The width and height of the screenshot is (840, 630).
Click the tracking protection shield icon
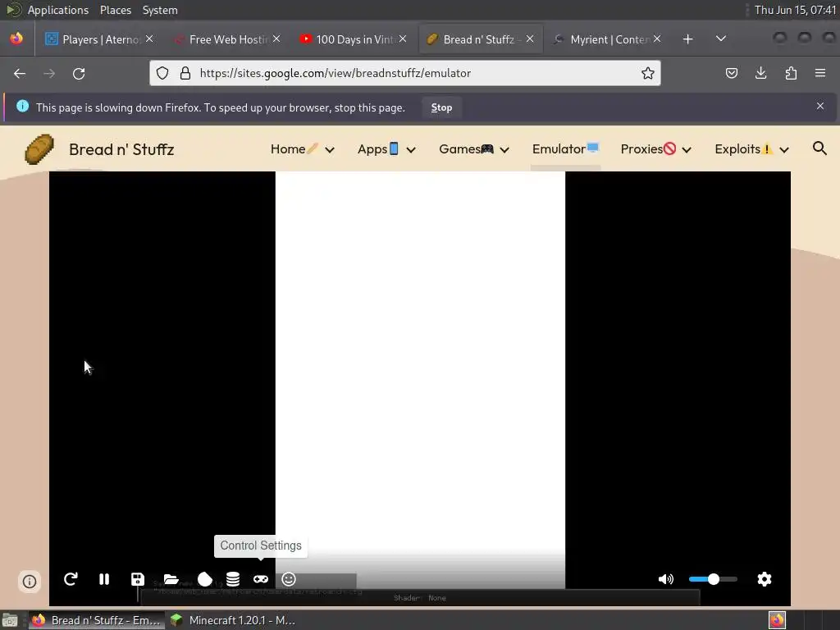tap(162, 73)
